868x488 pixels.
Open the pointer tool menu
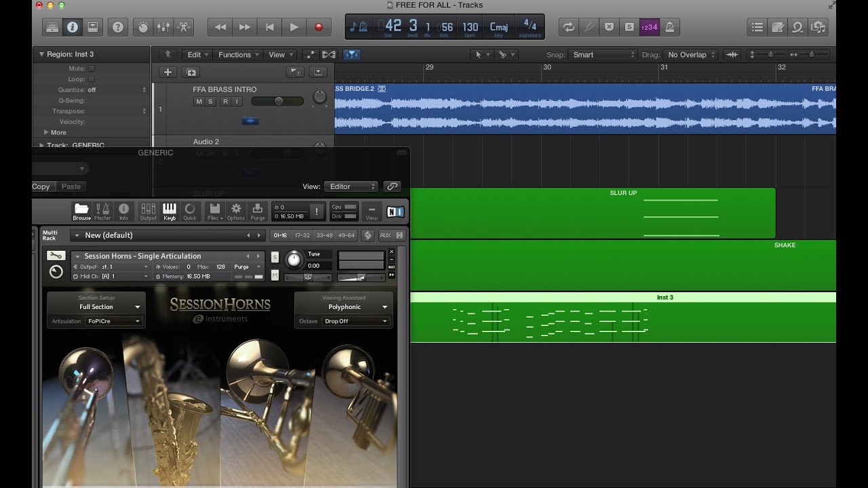click(481, 55)
